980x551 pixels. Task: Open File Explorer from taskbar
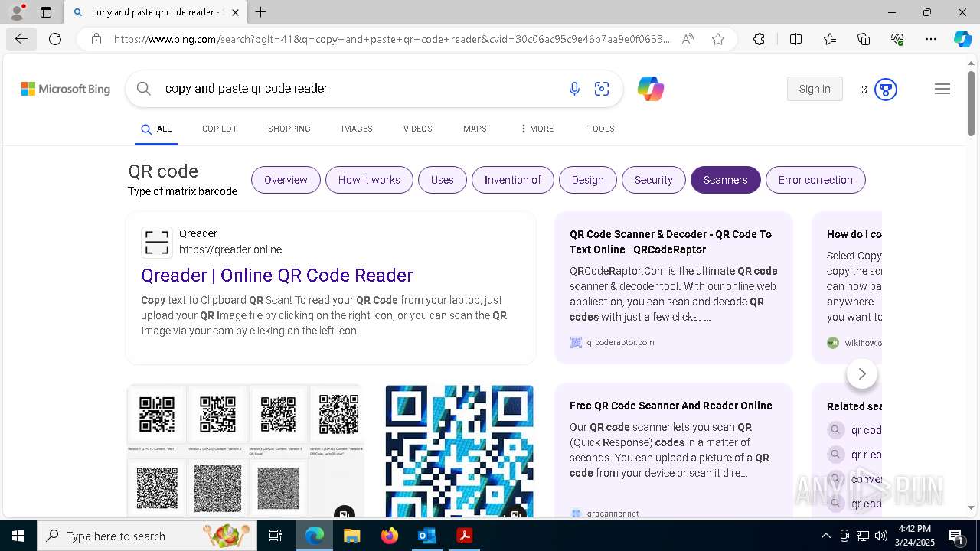[351, 536]
